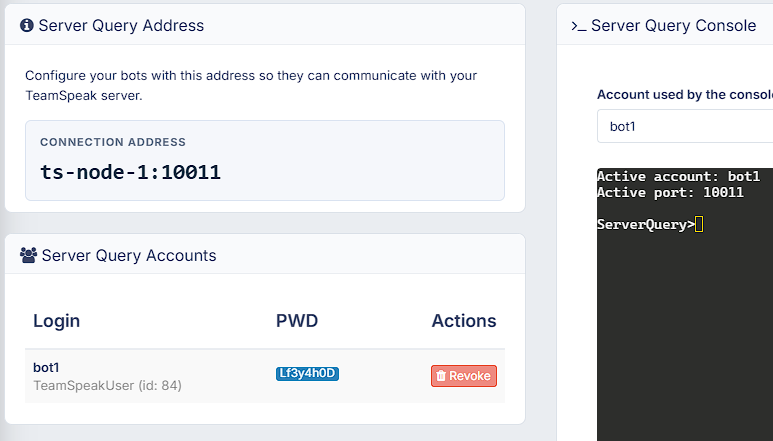Click the PWD column header
The width and height of the screenshot is (773, 441).
pyautogui.click(x=297, y=321)
